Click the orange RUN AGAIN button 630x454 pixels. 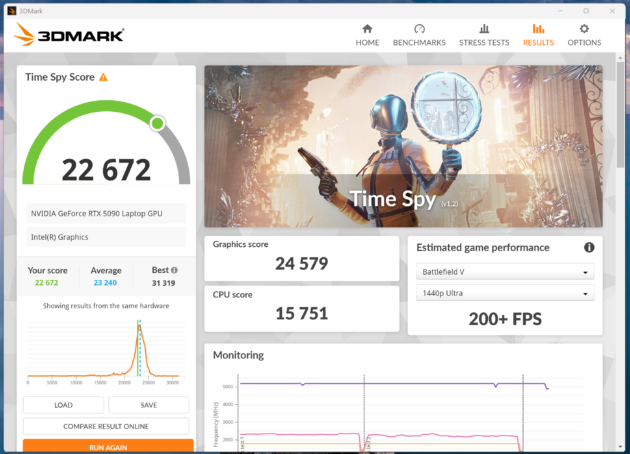click(108, 446)
